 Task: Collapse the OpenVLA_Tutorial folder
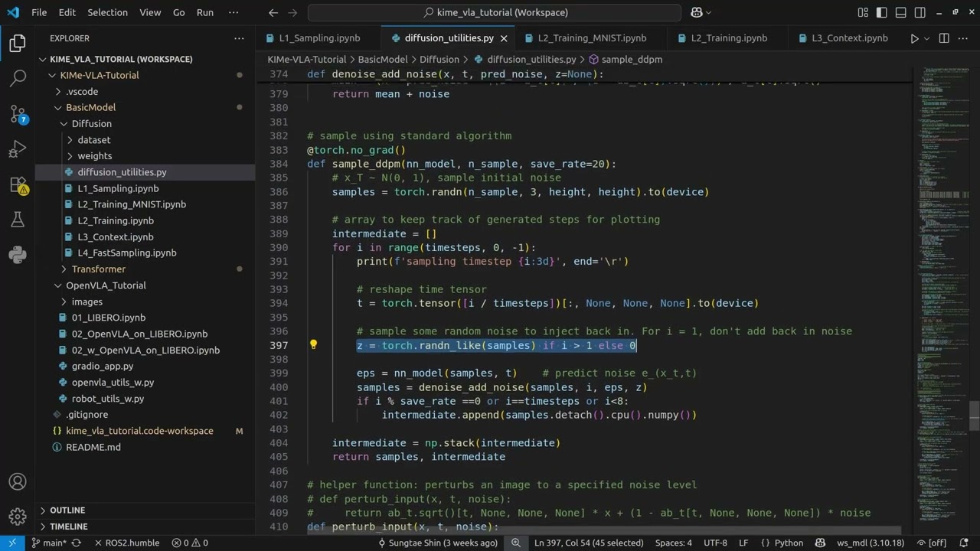tap(105, 285)
